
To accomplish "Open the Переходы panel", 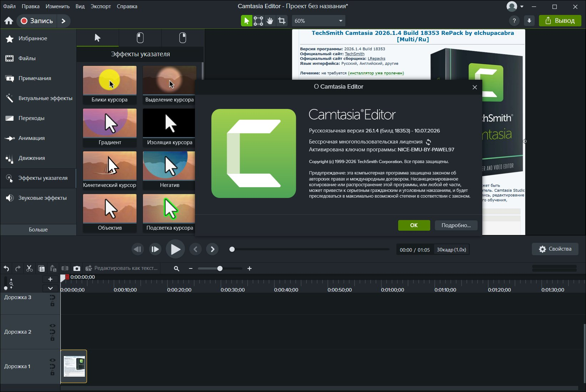I will tap(38, 118).
